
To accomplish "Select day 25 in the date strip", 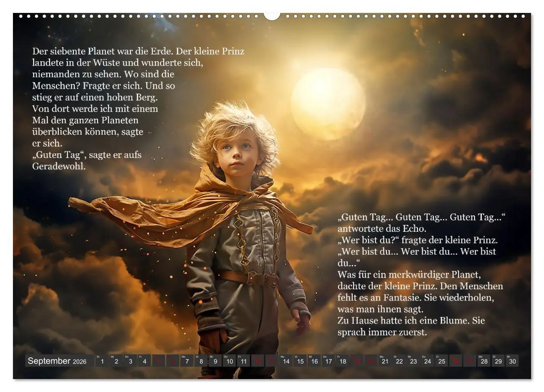I will tap(441, 361).
